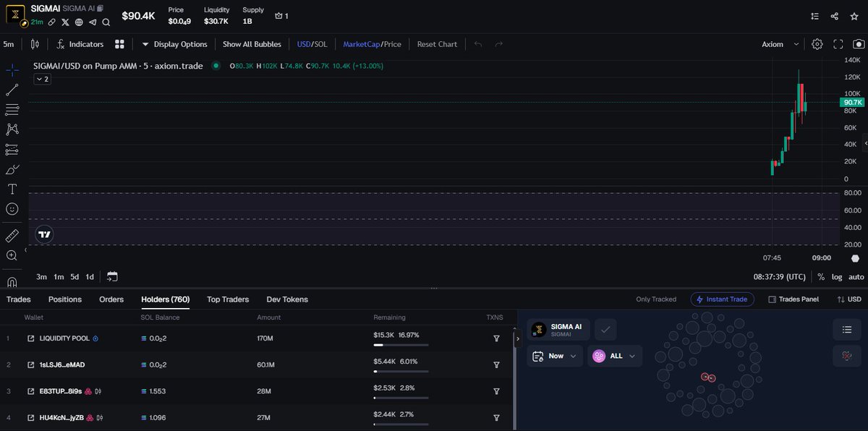The image size is (868, 431).
Task: Switch chart to Price in MarketCap/Price toggle
Action: click(393, 44)
